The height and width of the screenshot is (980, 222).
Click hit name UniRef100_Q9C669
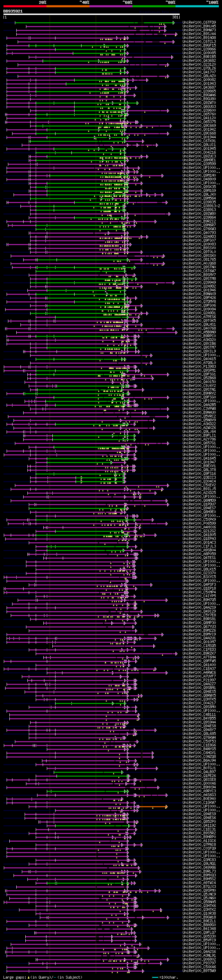[x=199, y=125]
